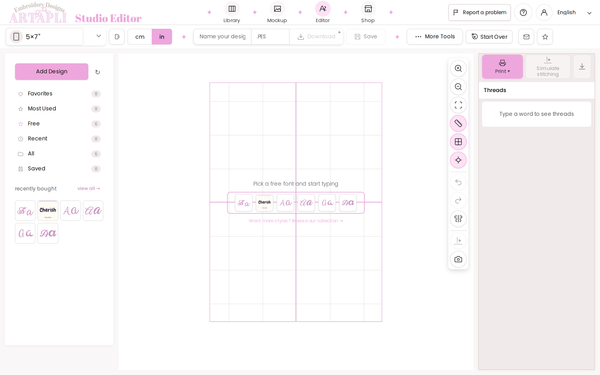Select the Most Used category
The width and height of the screenshot is (600, 375).
tap(59, 109)
